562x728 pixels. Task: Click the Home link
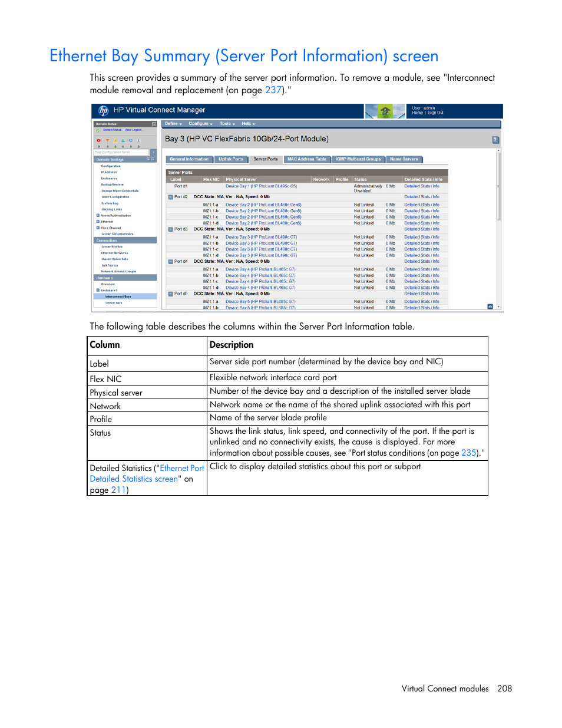(418, 113)
